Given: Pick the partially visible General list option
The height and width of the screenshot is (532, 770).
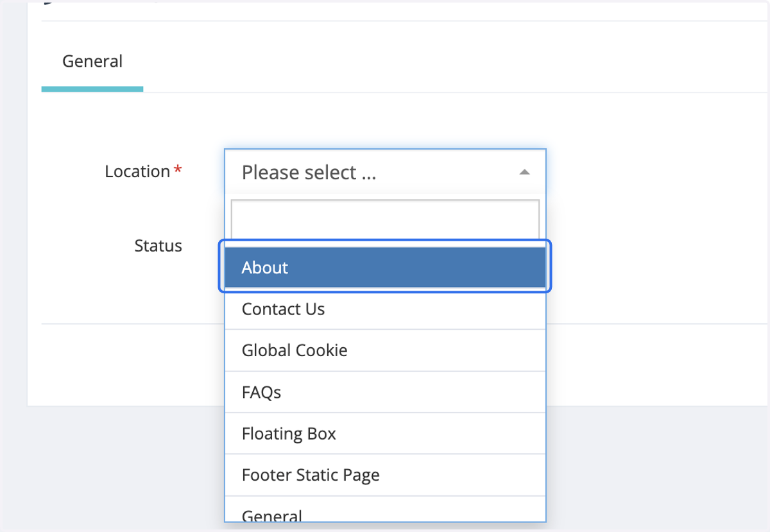Looking at the screenshot, I should 385,509.
